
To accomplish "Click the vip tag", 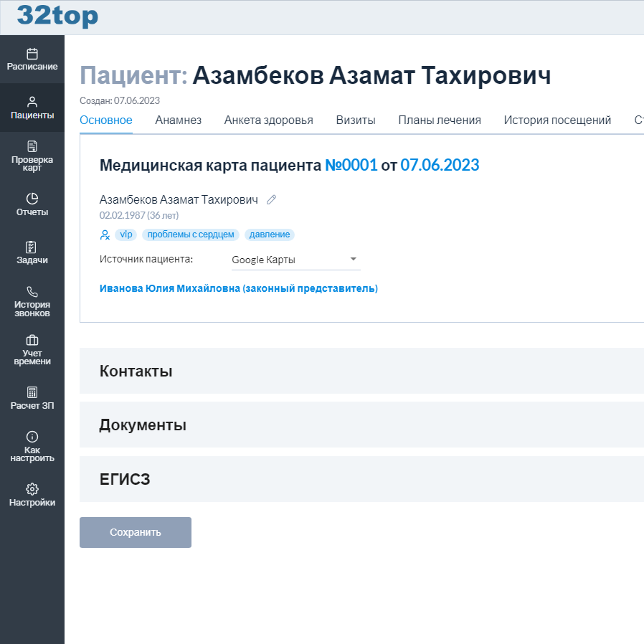I will pyautogui.click(x=126, y=235).
